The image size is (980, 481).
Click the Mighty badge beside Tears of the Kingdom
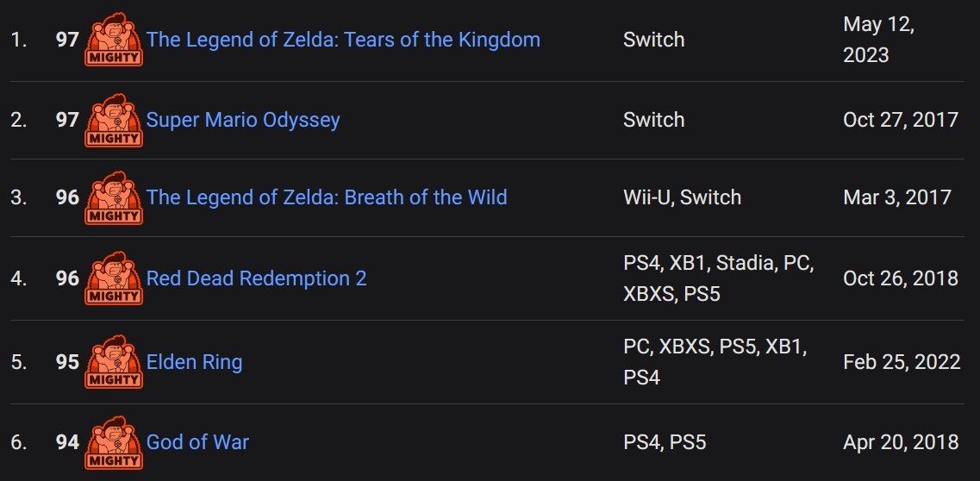114,40
